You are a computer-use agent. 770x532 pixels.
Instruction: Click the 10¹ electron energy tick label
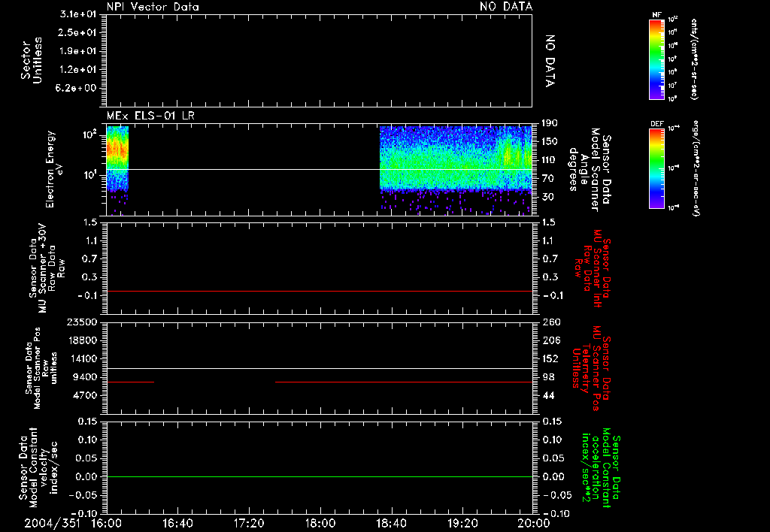coord(89,175)
